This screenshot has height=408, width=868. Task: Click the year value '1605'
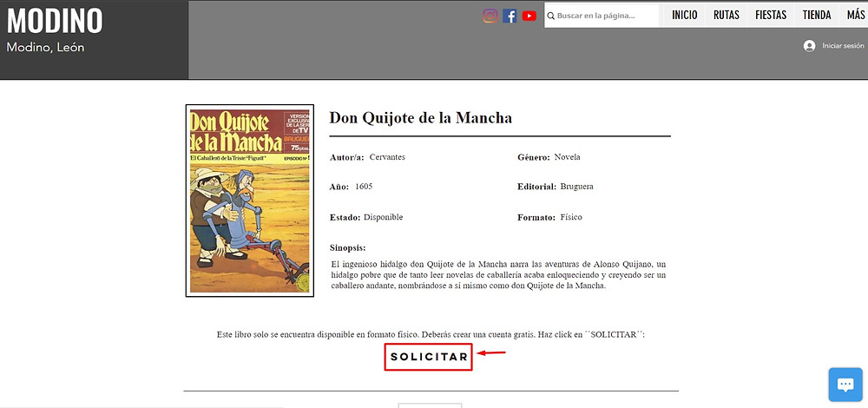click(364, 187)
